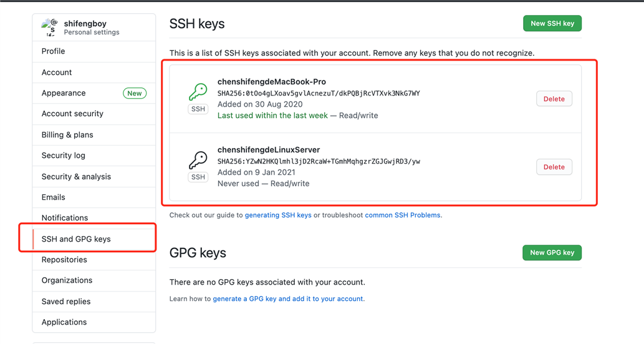Open the generating SSH keys guide
This screenshot has width=644, height=344.
[x=278, y=215]
